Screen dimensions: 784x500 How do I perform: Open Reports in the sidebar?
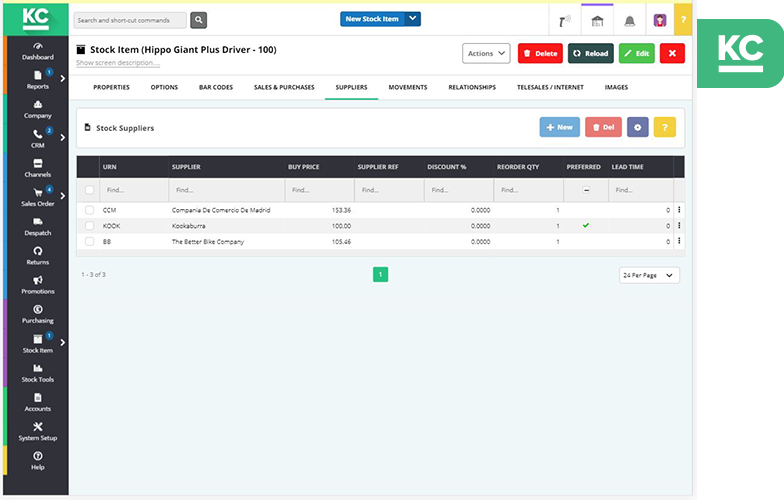point(38,80)
